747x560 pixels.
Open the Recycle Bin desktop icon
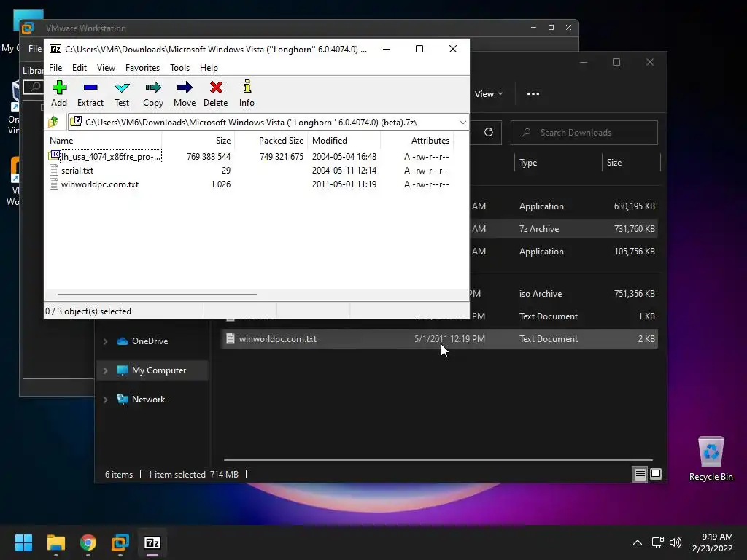click(x=711, y=459)
